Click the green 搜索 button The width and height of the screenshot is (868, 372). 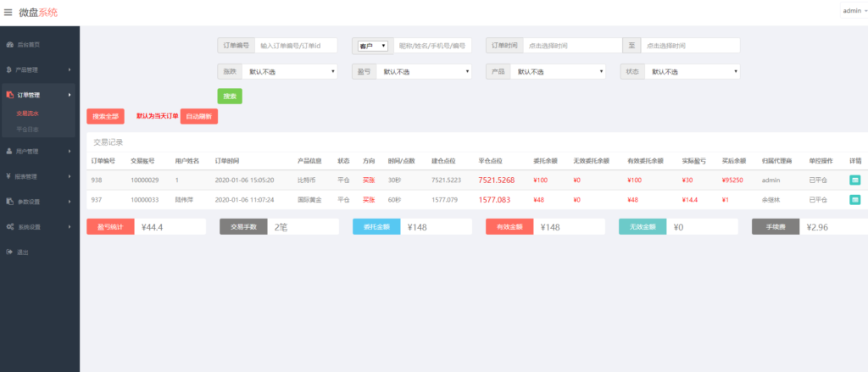click(230, 97)
